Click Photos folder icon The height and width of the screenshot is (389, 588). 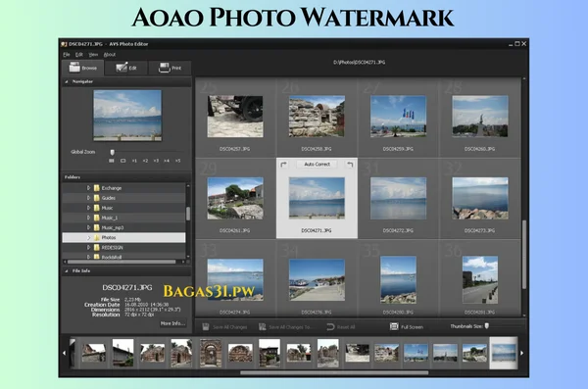click(97, 237)
